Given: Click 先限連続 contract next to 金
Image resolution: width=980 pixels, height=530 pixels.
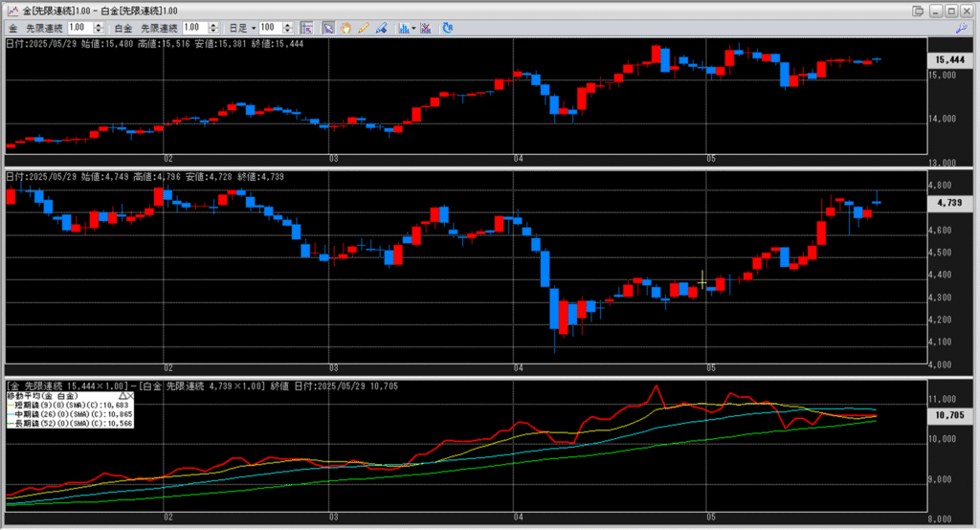Looking at the screenshot, I should click(x=44, y=28).
